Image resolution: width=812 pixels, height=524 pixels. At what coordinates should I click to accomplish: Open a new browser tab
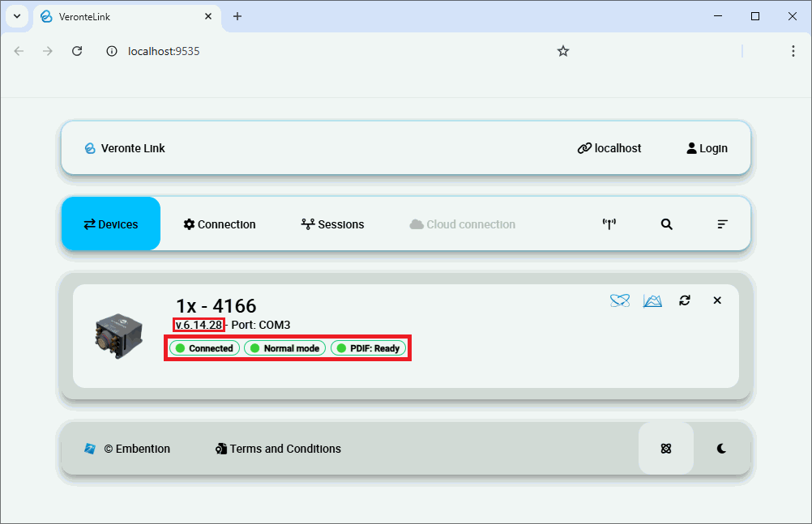(237, 16)
